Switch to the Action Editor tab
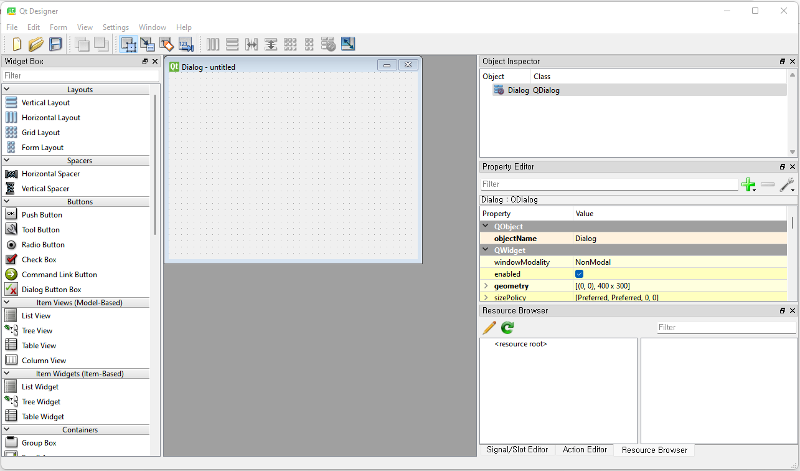The width and height of the screenshot is (800, 471). [x=585, y=450]
